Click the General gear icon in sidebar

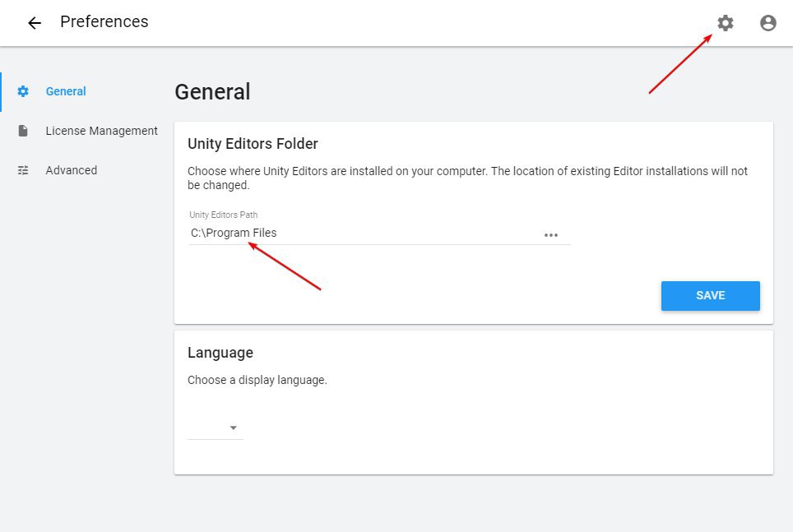[x=23, y=91]
